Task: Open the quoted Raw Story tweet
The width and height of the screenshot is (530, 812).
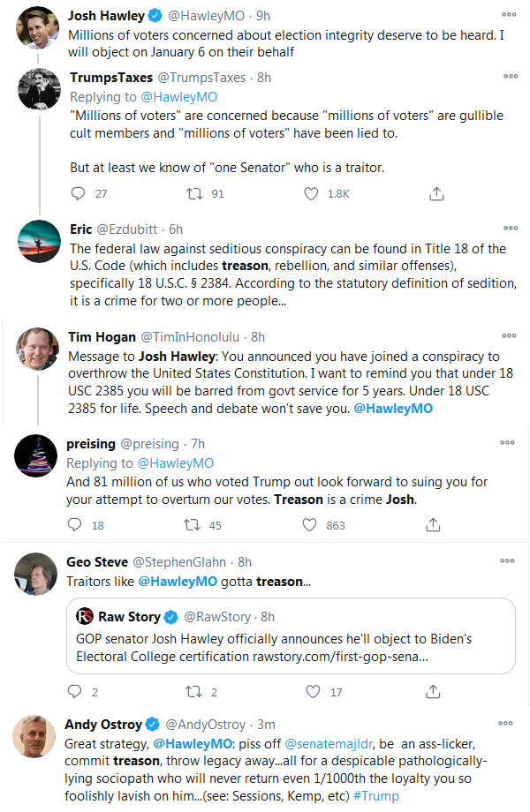Action: tap(291, 634)
